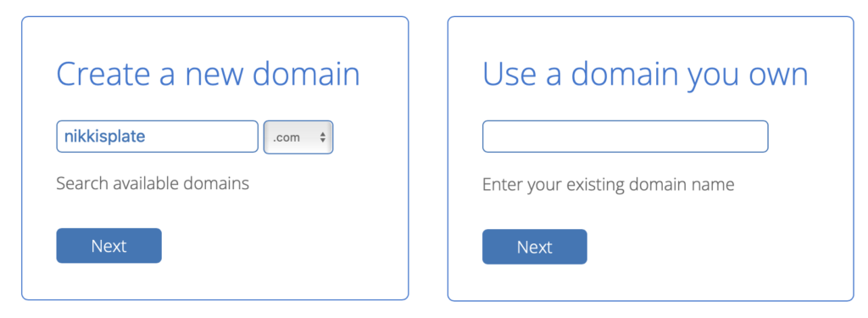Focus the empty existing domain name field
868x318 pixels.
(x=626, y=137)
